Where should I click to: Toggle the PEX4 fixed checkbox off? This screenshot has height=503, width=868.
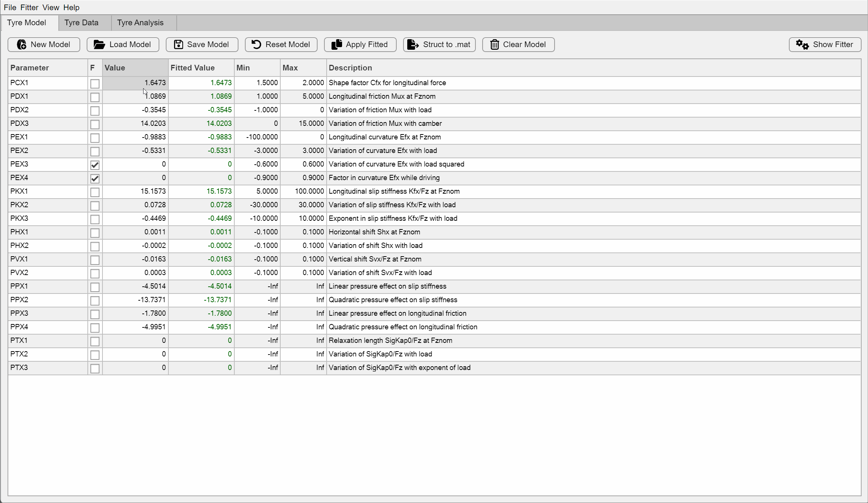click(x=94, y=178)
